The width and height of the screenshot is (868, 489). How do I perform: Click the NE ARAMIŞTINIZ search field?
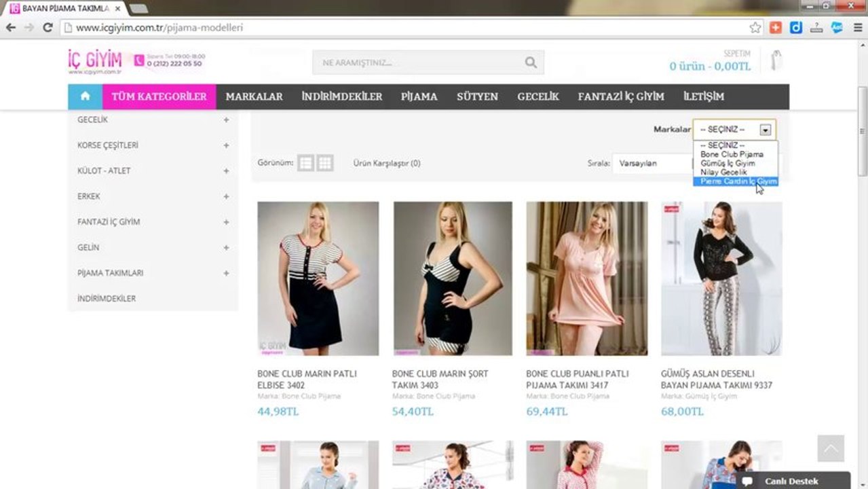pyautogui.click(x=419, y=62)
